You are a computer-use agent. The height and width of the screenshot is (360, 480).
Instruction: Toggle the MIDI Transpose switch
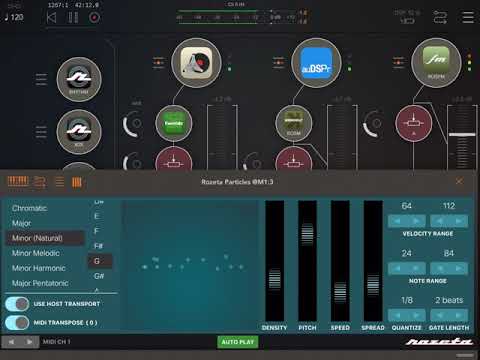pos(17,323)
